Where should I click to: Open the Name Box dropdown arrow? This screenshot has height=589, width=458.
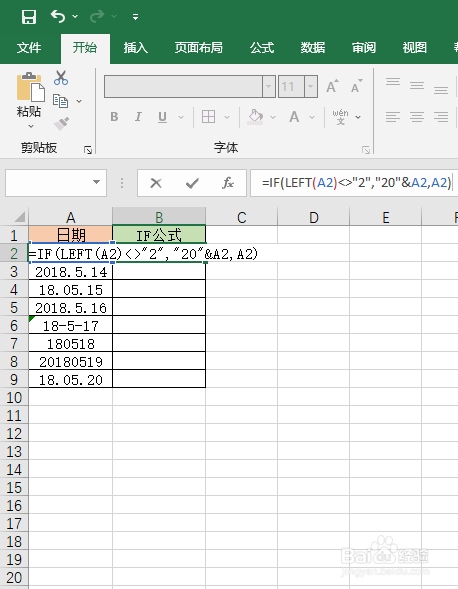[97, 183]
